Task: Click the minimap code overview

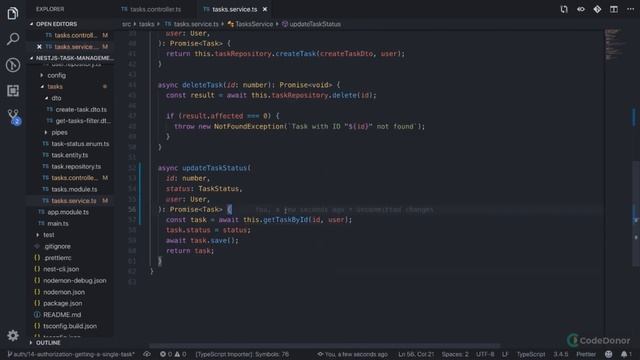Action: coord(615,44)
